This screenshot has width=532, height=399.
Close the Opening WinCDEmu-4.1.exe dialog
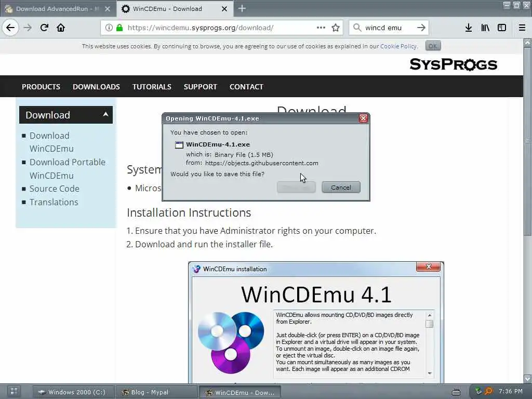point(363,118)
